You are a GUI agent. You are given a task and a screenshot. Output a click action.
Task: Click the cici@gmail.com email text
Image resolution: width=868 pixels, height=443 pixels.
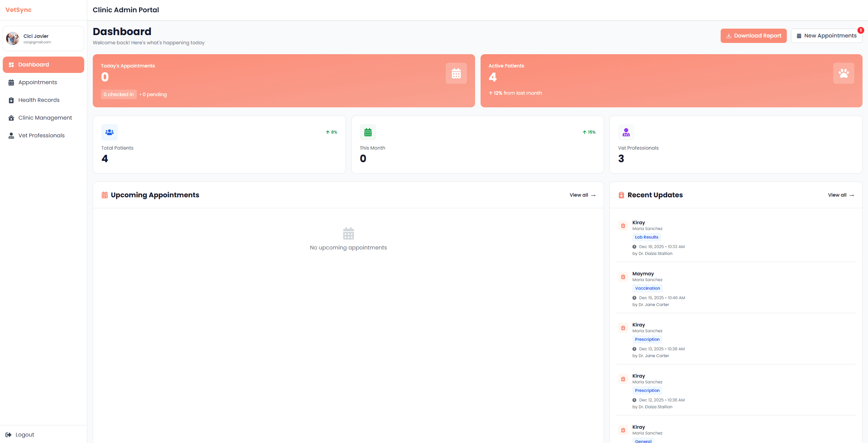coord(37,42)
